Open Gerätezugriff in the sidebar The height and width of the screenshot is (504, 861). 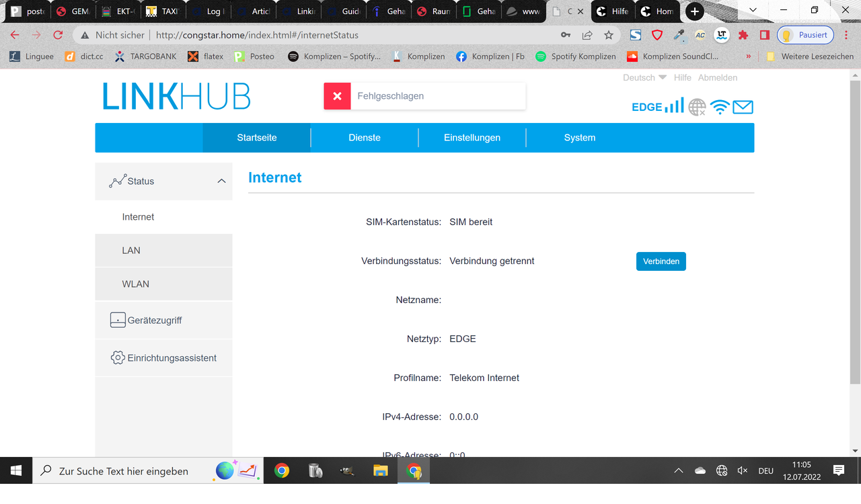coord(155,321)
